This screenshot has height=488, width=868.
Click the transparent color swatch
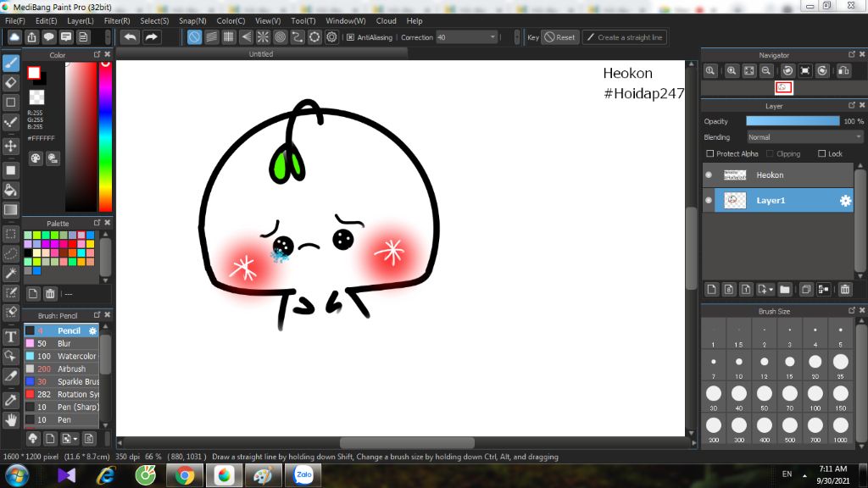pyautogui.click(x=36, y=97)
